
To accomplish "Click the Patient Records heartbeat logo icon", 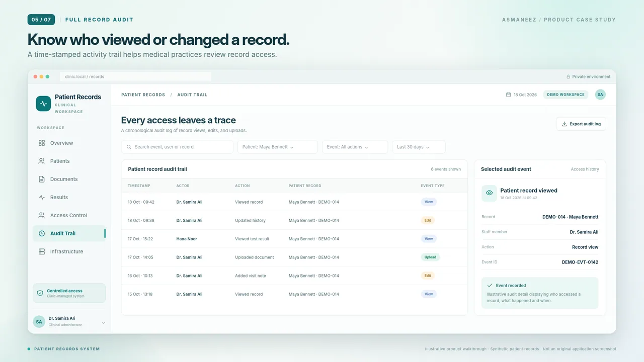I will click(x=43, y=104).
